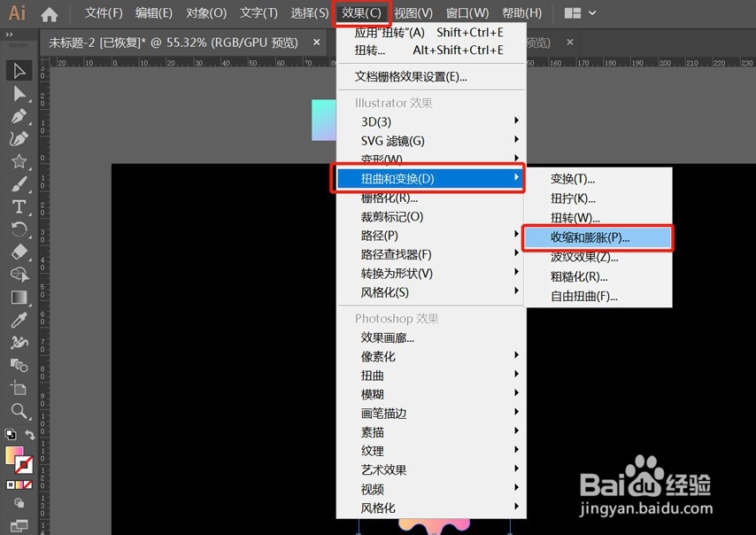This screenshot has height=535, width=756.
Task: Select 变换(T)... in the submenu
Action: pyautogui.click(x=598, y=179)
